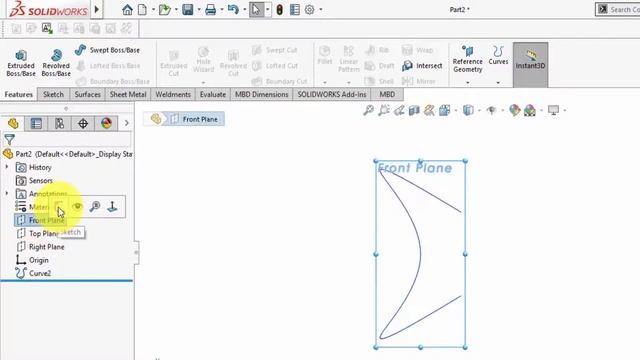Select Top Plane in the feature tree

[x=38, y=233]
